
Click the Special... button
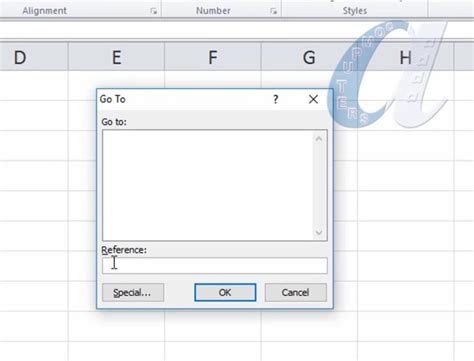[133, 292]
